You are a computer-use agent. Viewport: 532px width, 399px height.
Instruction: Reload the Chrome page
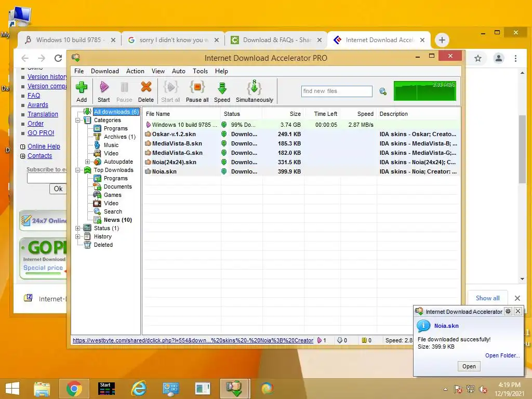tap(58, 58)
